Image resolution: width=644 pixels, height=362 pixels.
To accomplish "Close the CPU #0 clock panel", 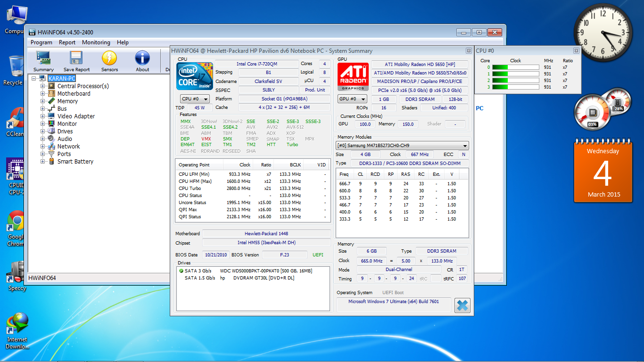I will click(x=576, y=51).
